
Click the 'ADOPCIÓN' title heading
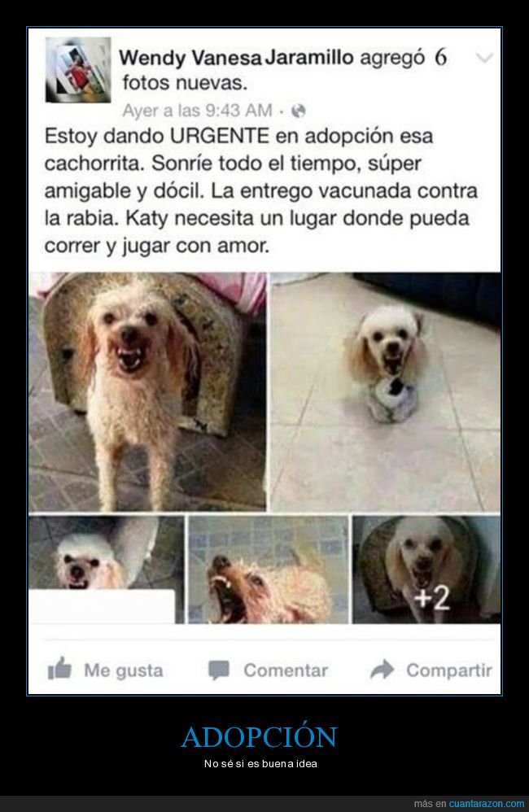[259, 736]
